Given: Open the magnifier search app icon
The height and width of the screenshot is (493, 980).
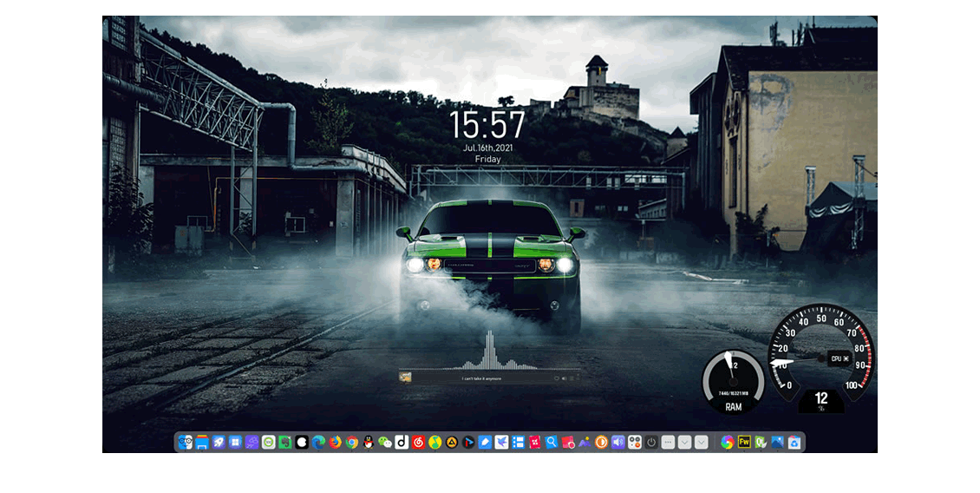Looking at the screenshot, I should pos(552,443).
